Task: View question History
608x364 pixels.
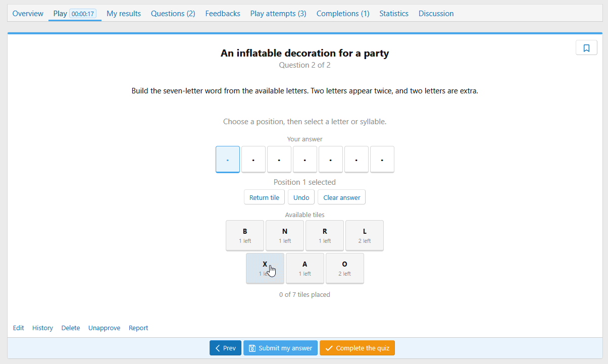Action: [42, 328]
